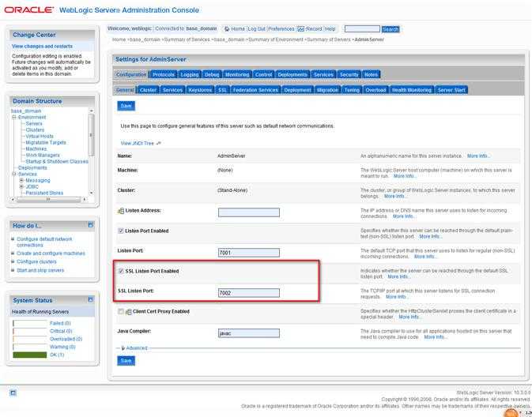Switch to the Keystores subtab
The image size is (532, 417).
pos(200,90)
